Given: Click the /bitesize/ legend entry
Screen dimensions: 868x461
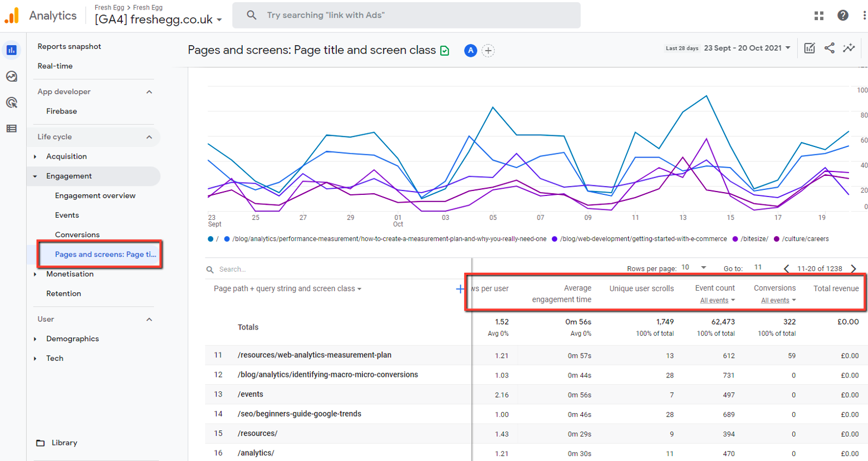Looking at the screenshot, I should pyautogui.click(x=751, y=239).
